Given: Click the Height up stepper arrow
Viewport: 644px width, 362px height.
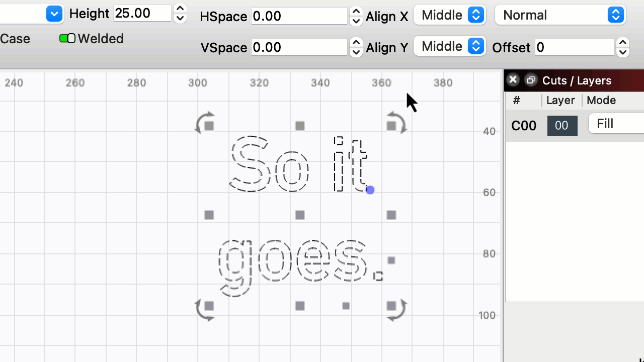Looking at the screenshot, I should tap(180, 9).
